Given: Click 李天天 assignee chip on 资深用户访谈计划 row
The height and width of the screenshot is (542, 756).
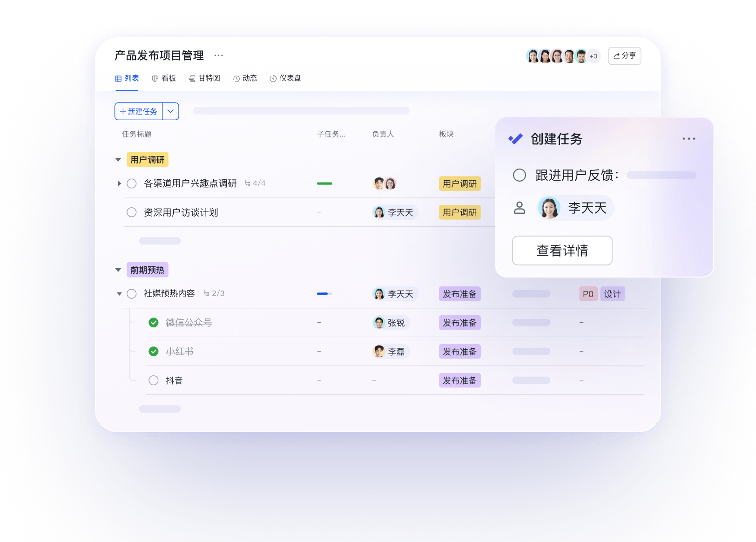Looking at the screenshot, I should pyautogui.click(x=395, y=212).
